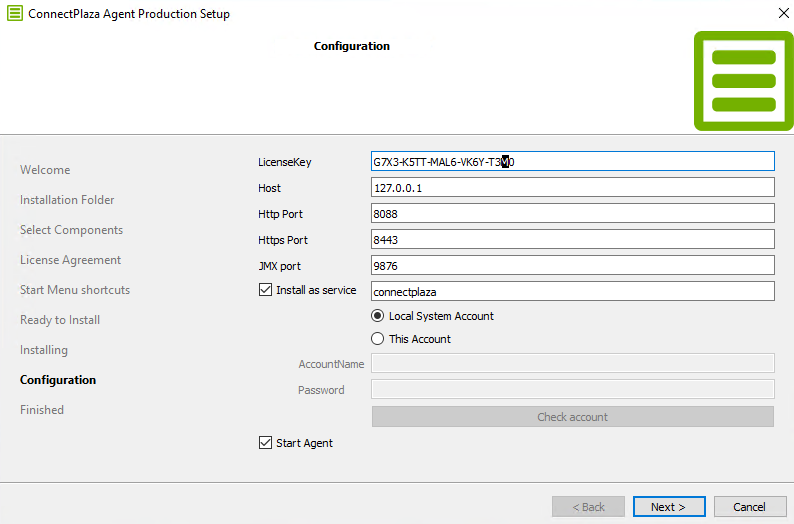Viewport: 794px width, 524px height.
Task: Close the setup window
Action: point(783,13)
